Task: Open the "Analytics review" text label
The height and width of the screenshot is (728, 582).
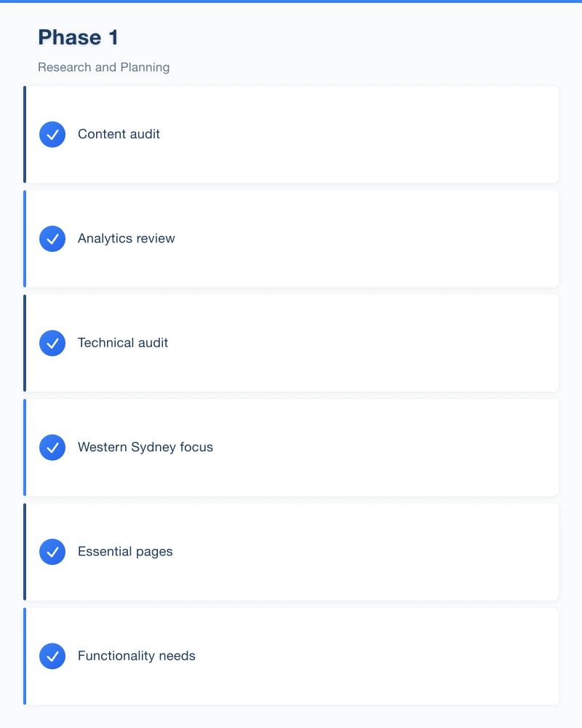Action: (127, 238)
